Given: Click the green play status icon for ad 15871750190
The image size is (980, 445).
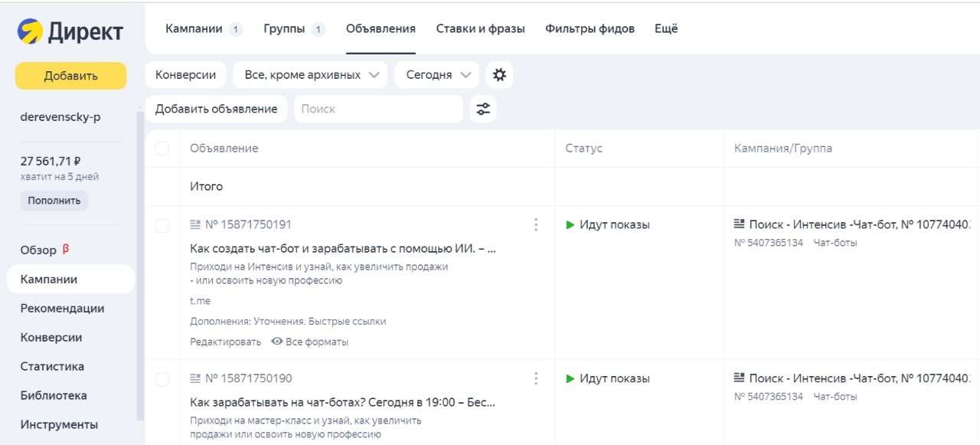Looking at the screenshot, I should (570, 378).
